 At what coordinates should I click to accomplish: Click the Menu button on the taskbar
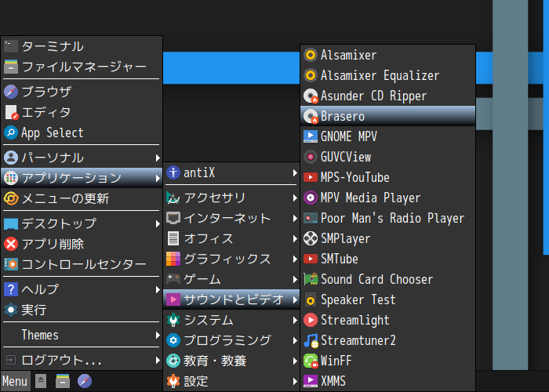15,381
